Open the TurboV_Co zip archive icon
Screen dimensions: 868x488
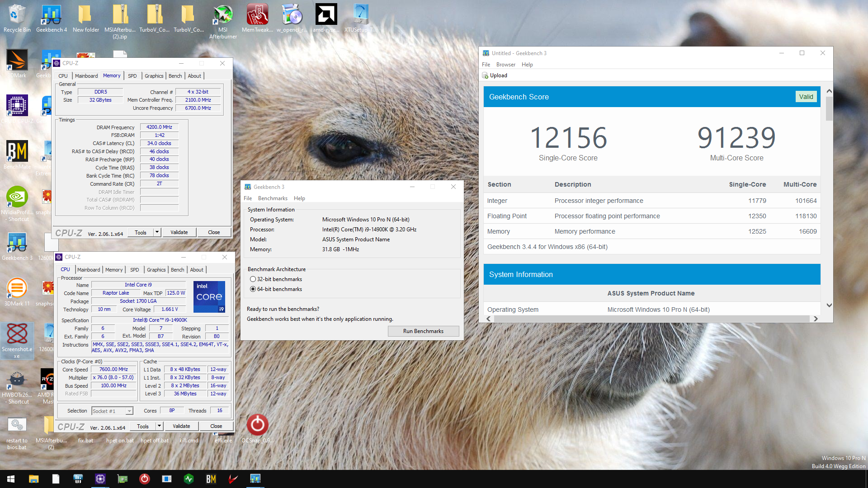154,18
